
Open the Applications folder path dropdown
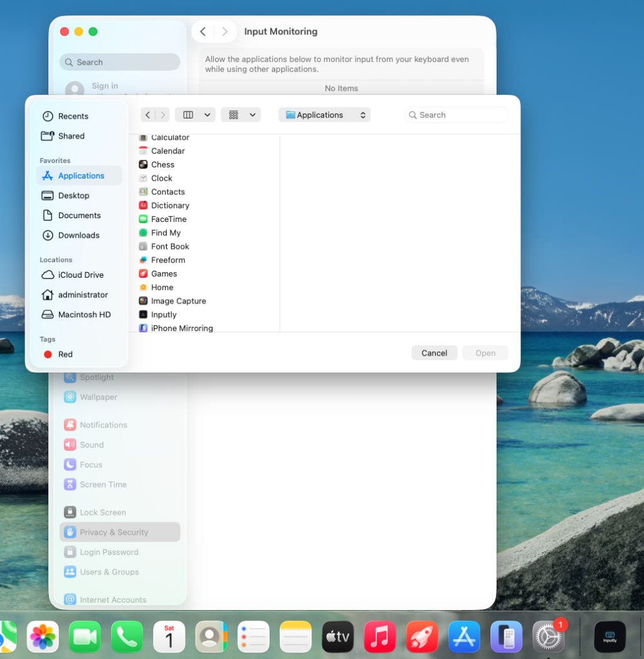pos(324,115)
